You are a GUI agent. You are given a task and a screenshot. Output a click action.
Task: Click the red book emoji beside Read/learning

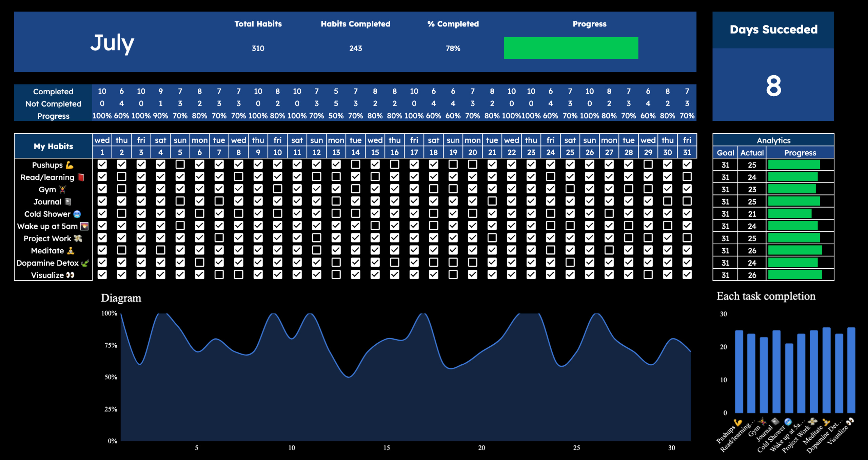pos(81,177)
